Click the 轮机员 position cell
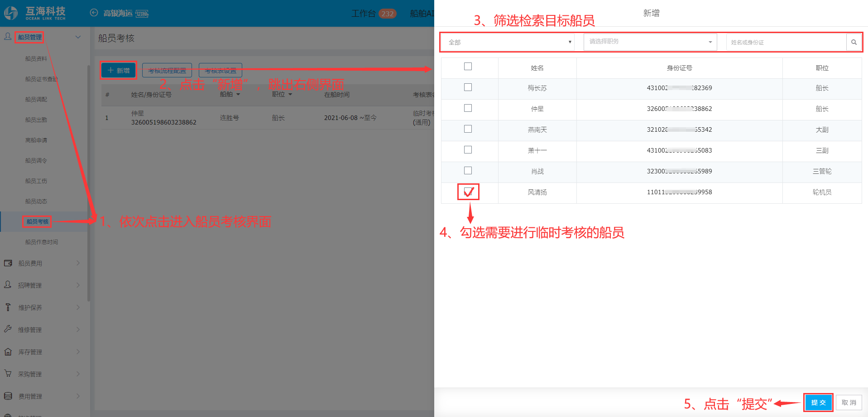The height and width of the screenshot is (417, 868). coord(822,192)
